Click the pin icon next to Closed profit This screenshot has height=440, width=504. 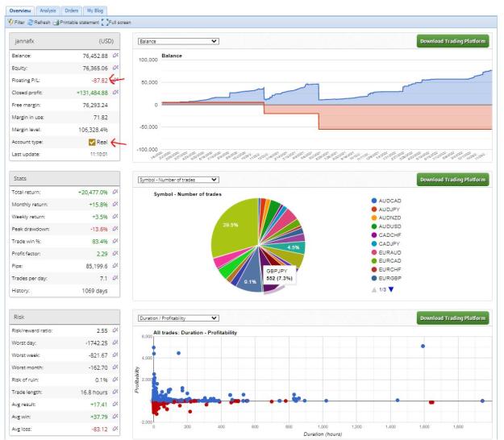pyautogui.click(x=115, y=93)
